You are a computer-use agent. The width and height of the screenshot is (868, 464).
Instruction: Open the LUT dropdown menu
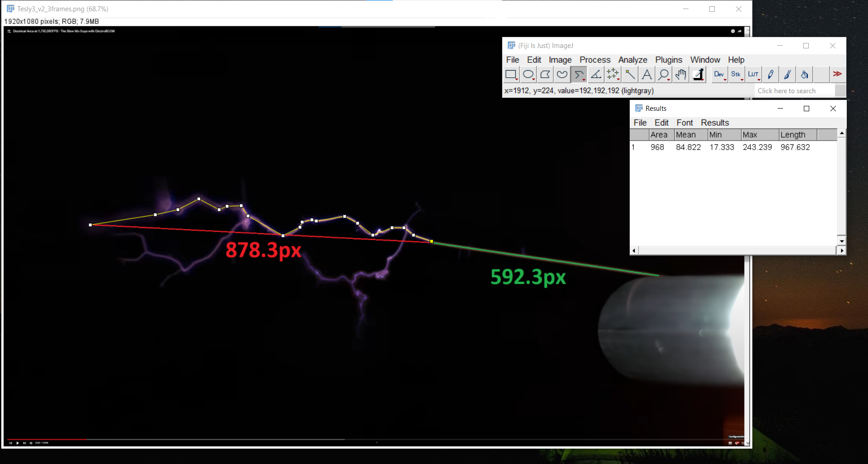tap(754, 75)
